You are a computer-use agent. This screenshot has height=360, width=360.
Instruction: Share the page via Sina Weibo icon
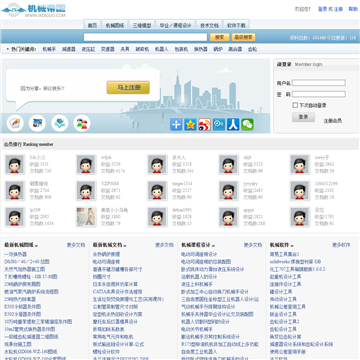(205, 124)
